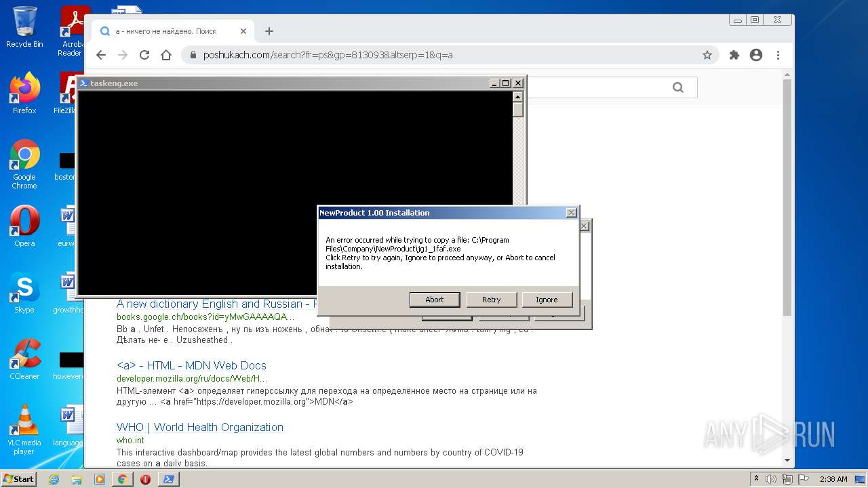This screenshot has height=488, width=868.
Task: Click the taskeng.exe console scrollbar up arrow
Action: [518, 96]
